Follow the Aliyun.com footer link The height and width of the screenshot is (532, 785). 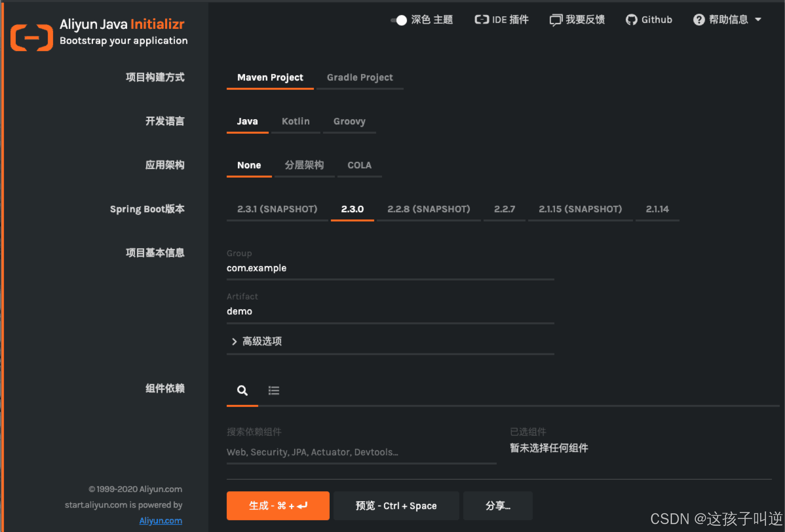coord(161,521)
